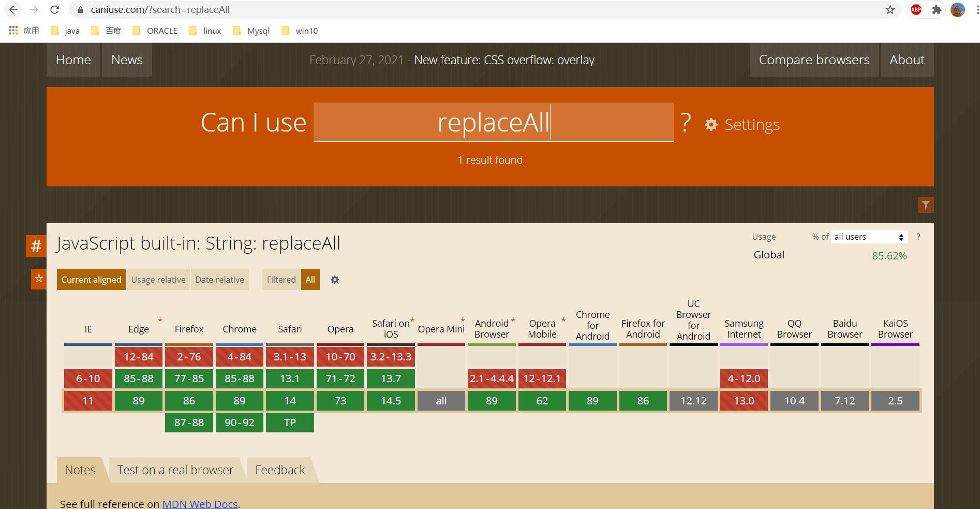Open the win10 bookmarks folder
980x509 pixels.
300,31
